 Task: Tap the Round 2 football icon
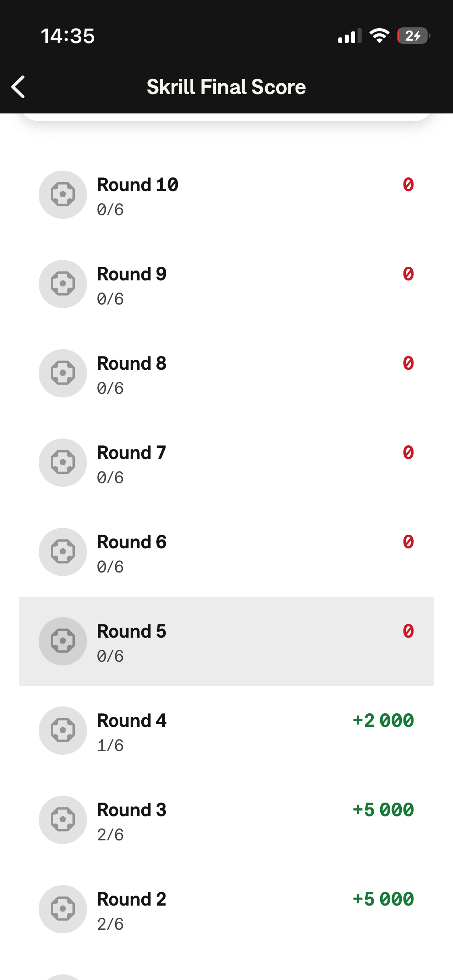(x=63, y=909)
